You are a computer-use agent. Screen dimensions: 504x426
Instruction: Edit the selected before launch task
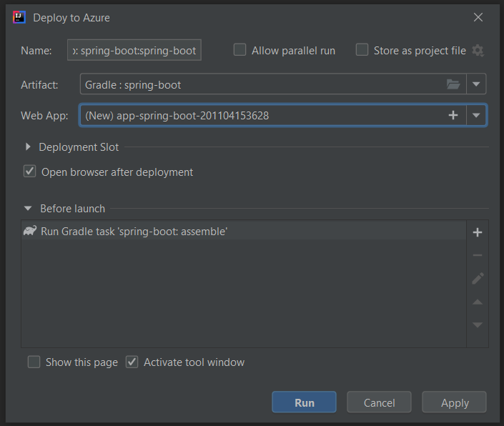[478, 279]
